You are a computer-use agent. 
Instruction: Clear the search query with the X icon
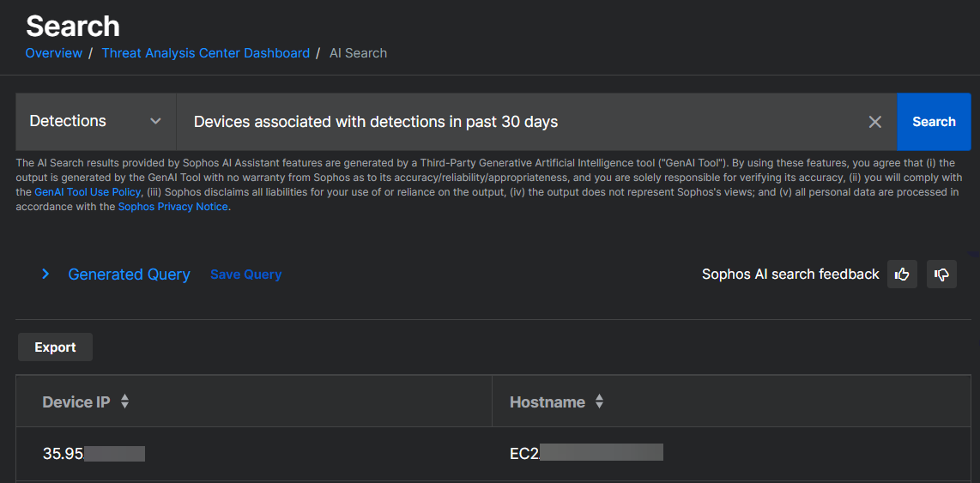(874, 122)
